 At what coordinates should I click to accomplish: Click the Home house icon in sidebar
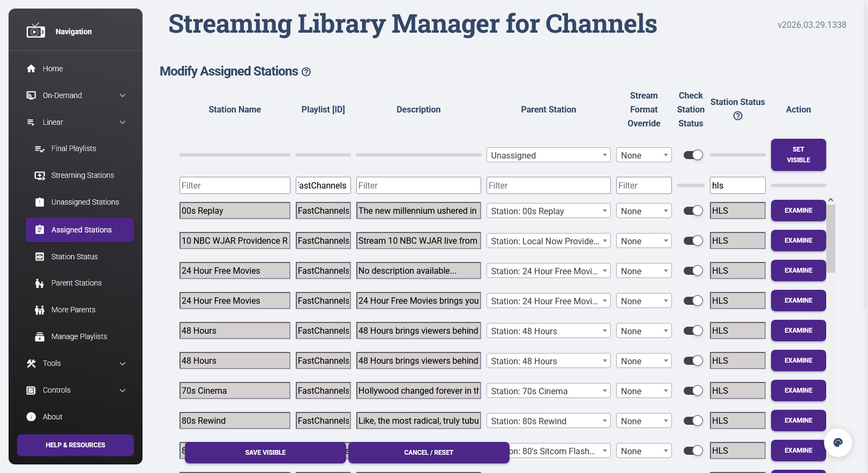(31, 69)
